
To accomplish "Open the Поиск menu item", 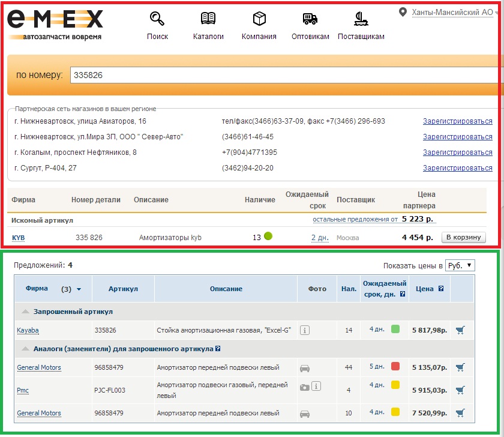I will tap(157, 37).
